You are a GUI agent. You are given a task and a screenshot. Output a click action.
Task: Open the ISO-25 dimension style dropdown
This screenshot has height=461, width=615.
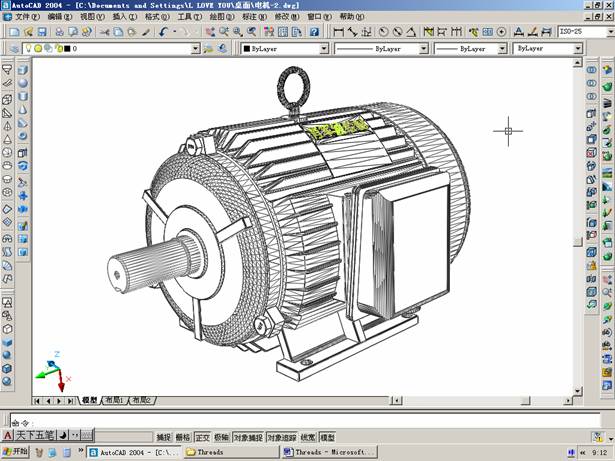(611, 32)
